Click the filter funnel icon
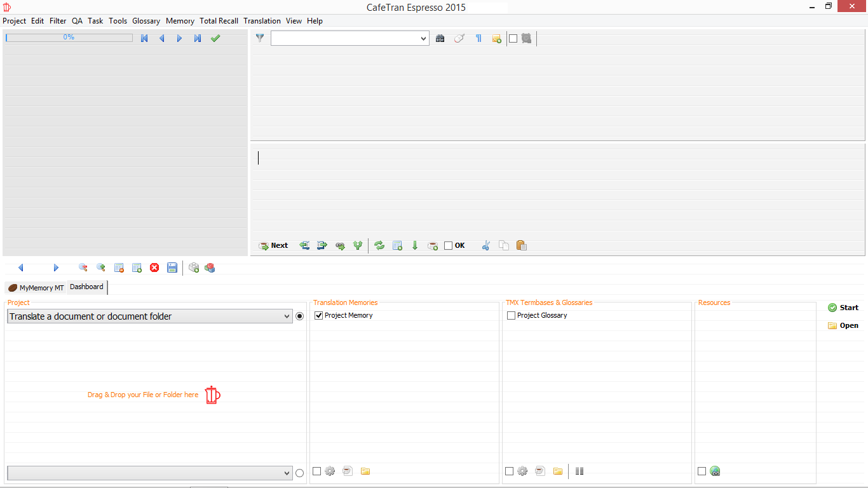The height and width of the screenshot is (488, 868). point(260,39)
